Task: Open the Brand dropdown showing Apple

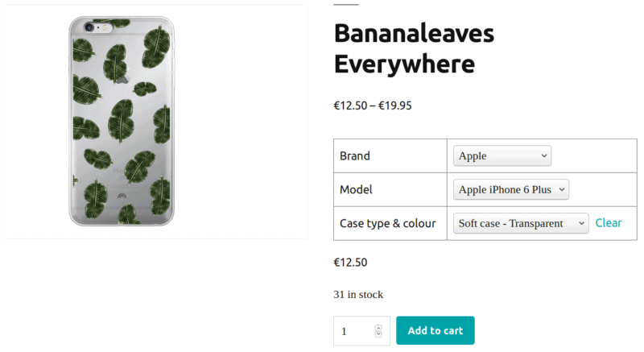Action: point(502,156)
